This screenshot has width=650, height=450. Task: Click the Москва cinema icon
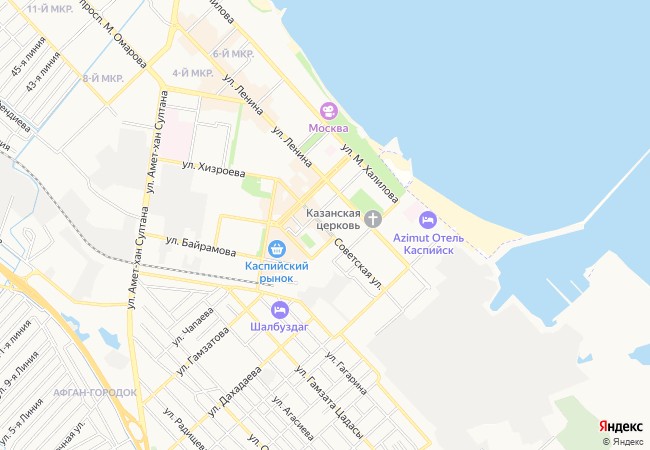tap(329, 111)
